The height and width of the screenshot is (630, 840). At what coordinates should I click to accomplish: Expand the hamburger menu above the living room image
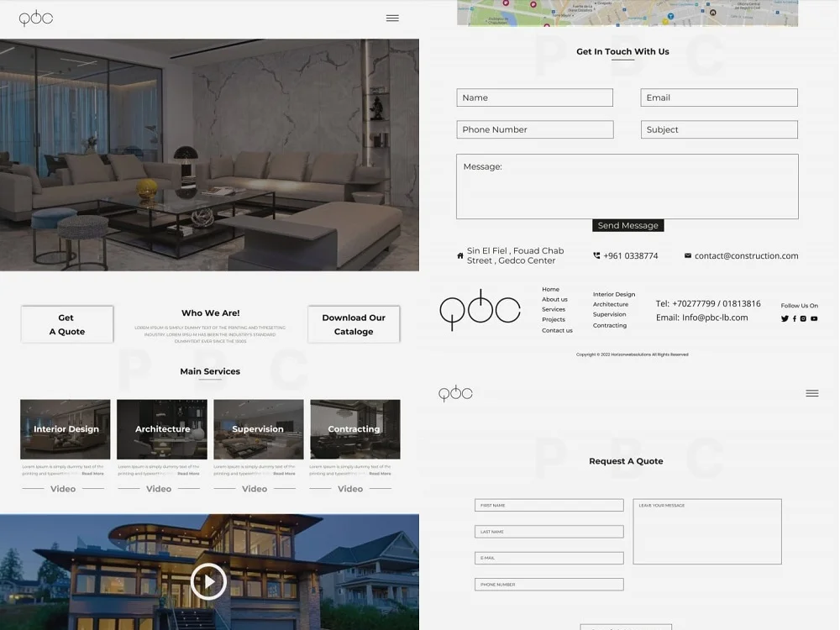point(392,18)
